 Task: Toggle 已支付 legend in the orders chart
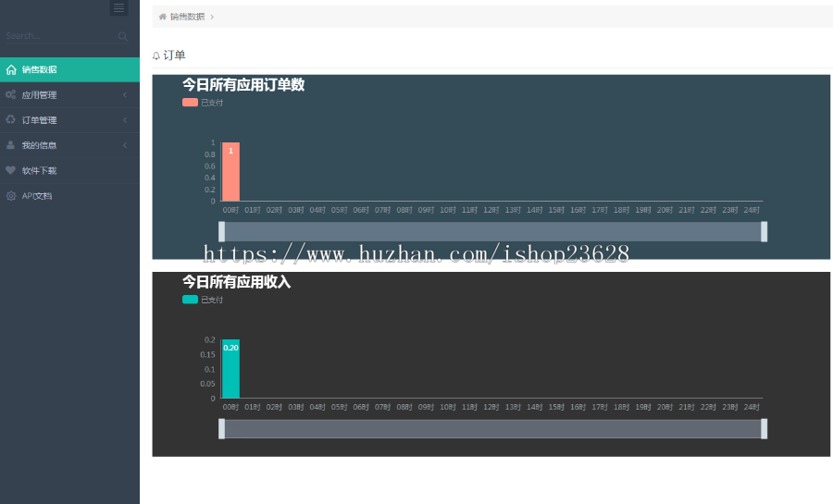203,103
